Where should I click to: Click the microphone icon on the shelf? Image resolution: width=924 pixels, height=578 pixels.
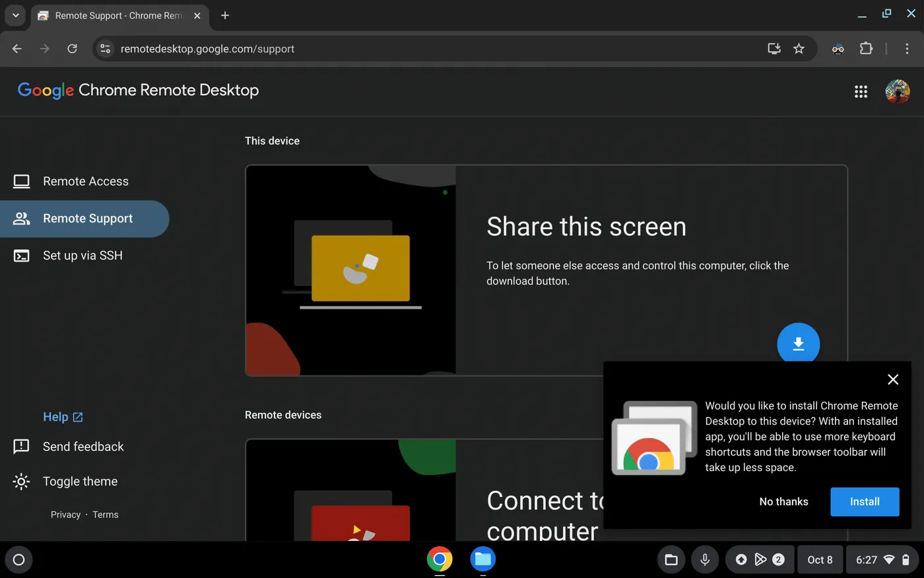(x=705, y=560)
